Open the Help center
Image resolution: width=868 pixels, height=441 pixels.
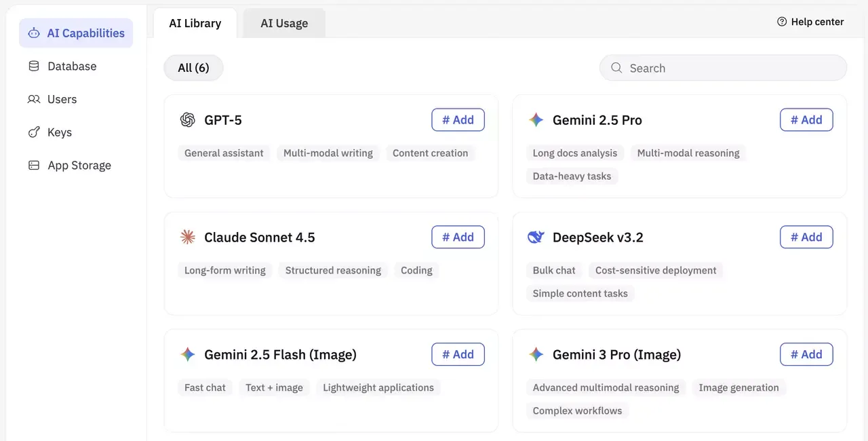810,21
